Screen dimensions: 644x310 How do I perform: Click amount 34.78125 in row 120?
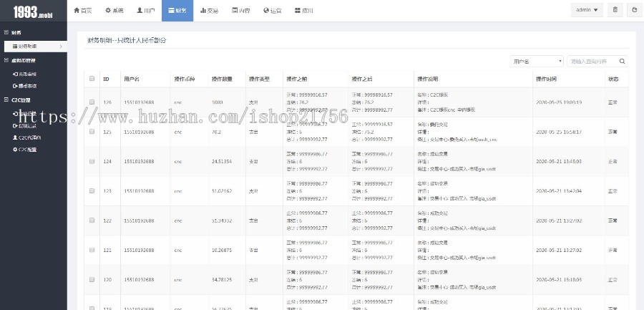(222, 280)
